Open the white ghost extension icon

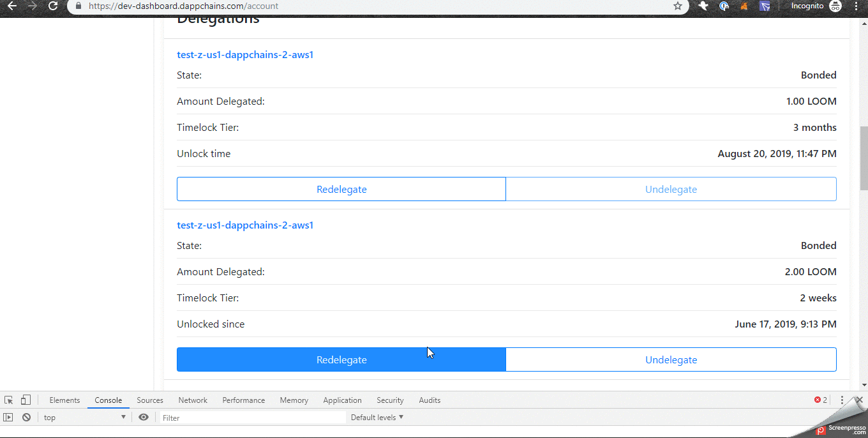703,6
